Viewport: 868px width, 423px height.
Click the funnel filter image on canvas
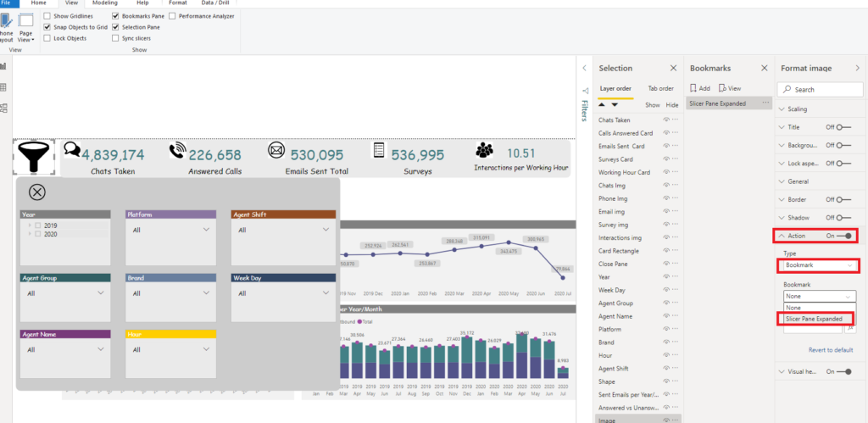tap(34, 157)
